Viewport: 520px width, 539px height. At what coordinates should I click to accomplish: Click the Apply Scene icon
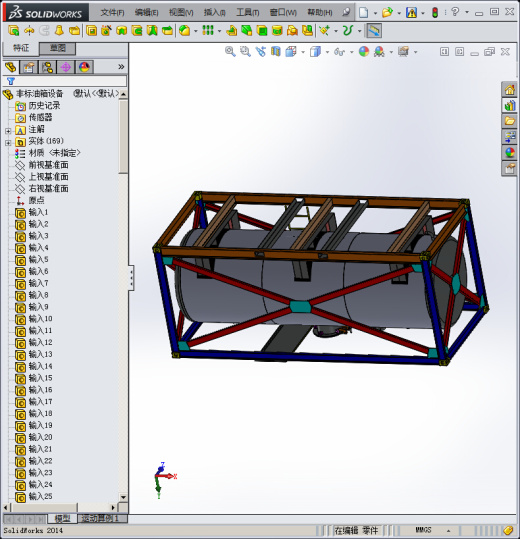tap(379, 52)
